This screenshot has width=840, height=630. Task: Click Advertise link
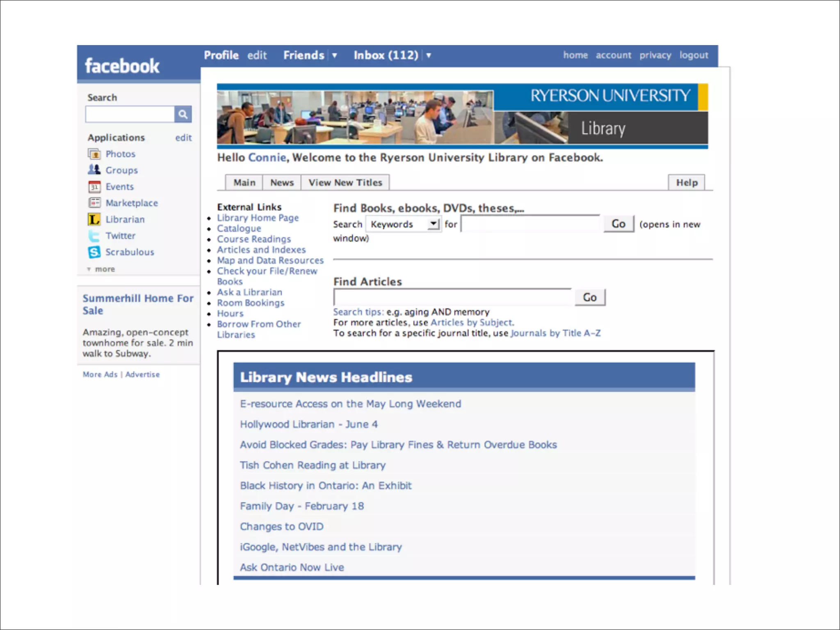[x=142, y=374]
